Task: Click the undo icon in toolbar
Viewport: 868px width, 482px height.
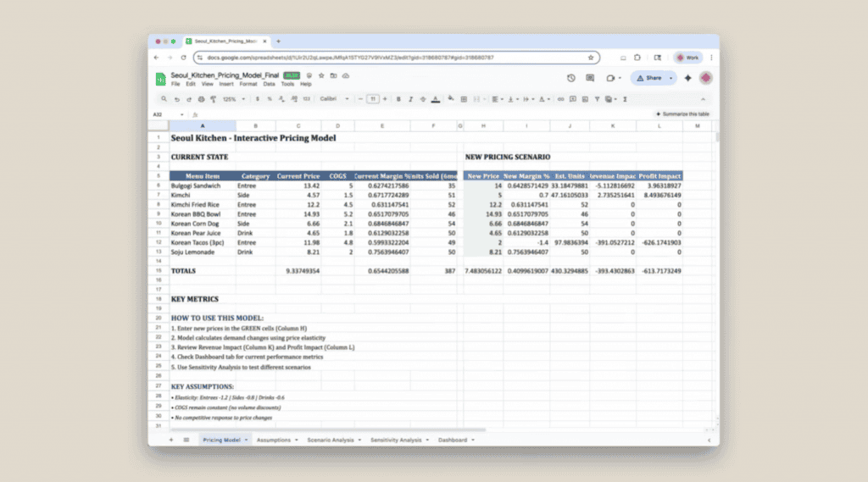Action: coord(176,99)
